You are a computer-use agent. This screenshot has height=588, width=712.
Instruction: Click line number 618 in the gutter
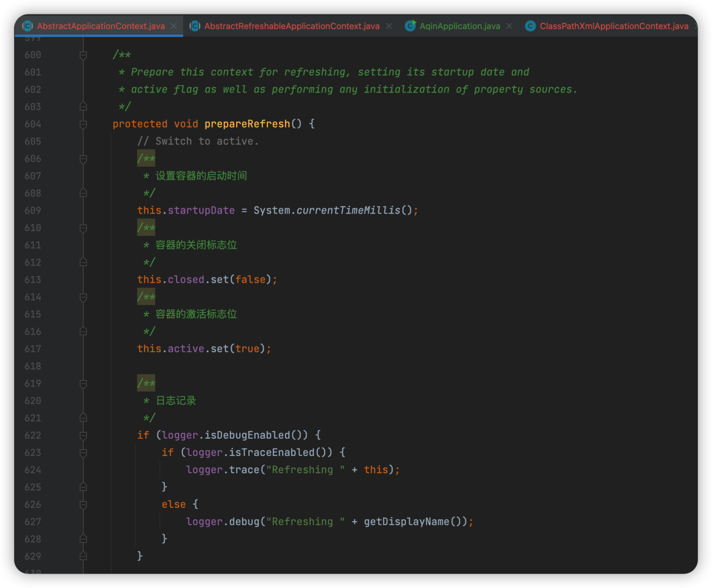(33, 366)
